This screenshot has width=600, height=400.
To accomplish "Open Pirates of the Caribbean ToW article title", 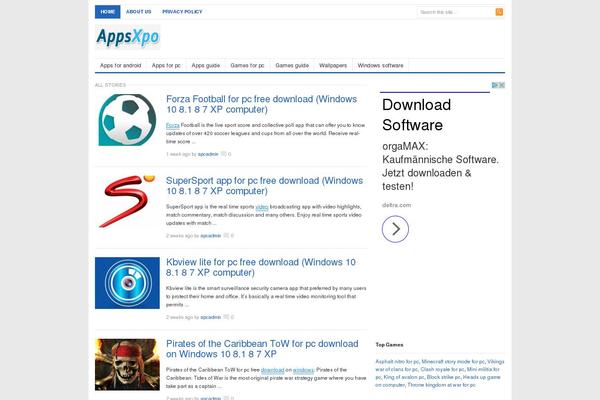I will click(262, 349).
